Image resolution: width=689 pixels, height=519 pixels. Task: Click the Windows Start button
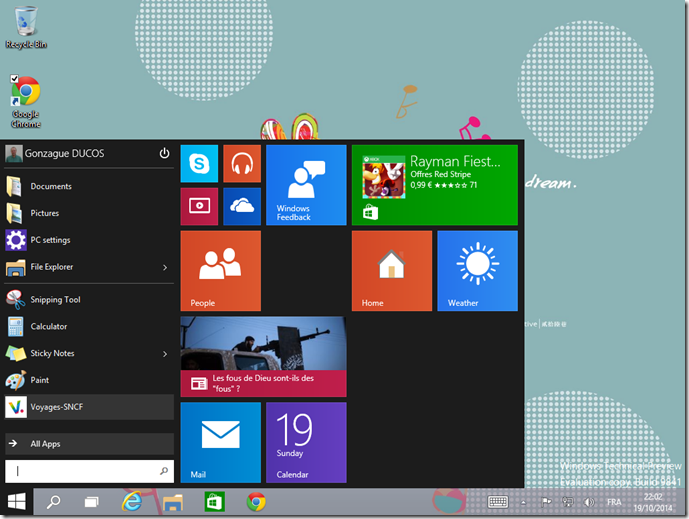tap(17, 501)
